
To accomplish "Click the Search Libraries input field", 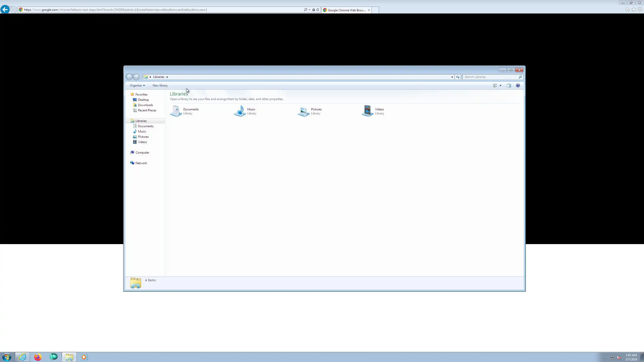I will [x=491, y=77].
